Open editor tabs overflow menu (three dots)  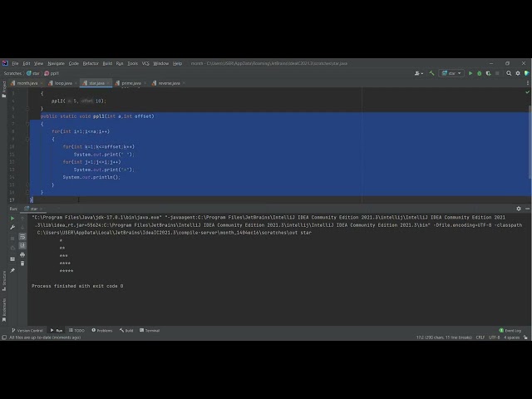click(x=528, y=83)
